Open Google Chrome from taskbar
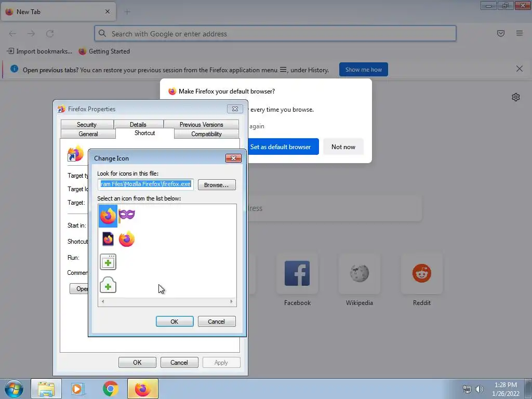This screenshot has height=399, width=532. click(110, 389)
